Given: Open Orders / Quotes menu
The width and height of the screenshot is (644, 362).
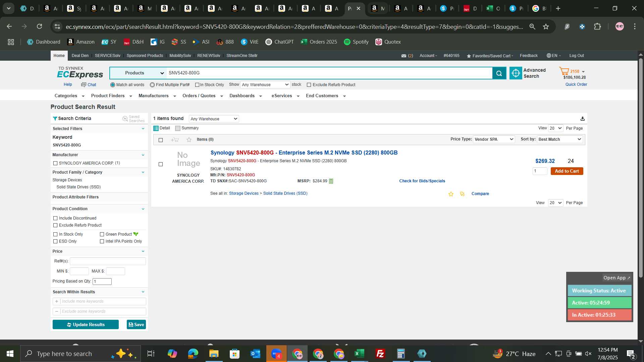Looking at the screenshot, I should click(x=203, y=96).
